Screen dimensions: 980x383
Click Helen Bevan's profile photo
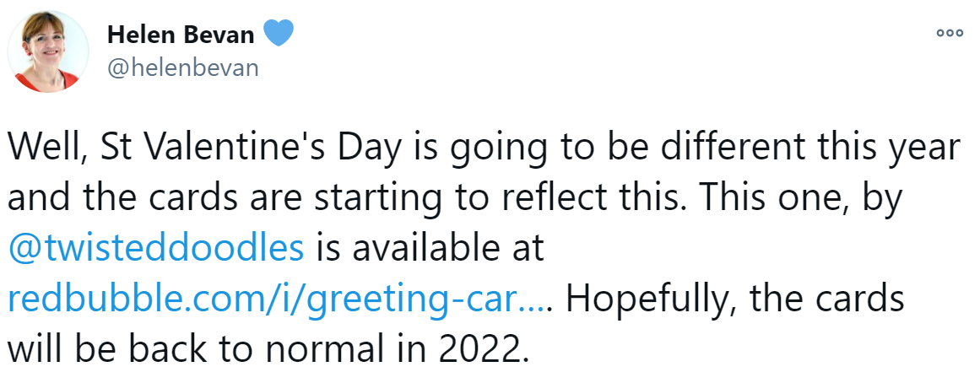pyautogui.click(x=48, y=52)
